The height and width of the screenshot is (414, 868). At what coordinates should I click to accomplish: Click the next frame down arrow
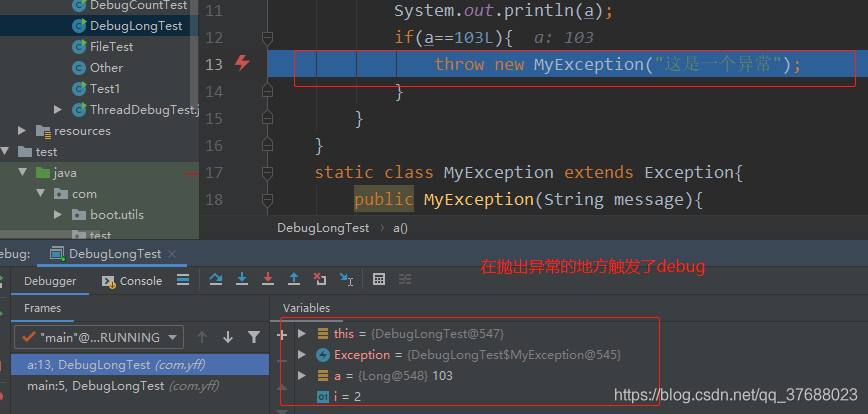tap(228, 337)
